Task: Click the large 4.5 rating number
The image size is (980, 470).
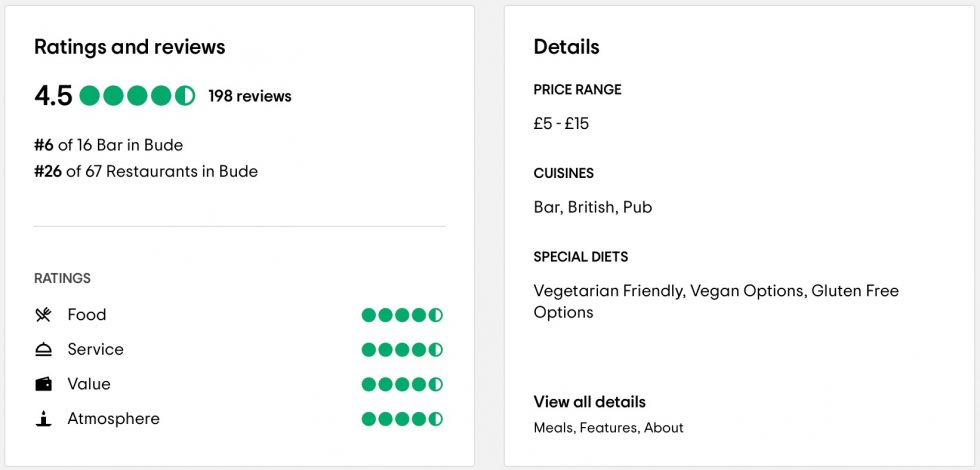Action: [53, 96]
